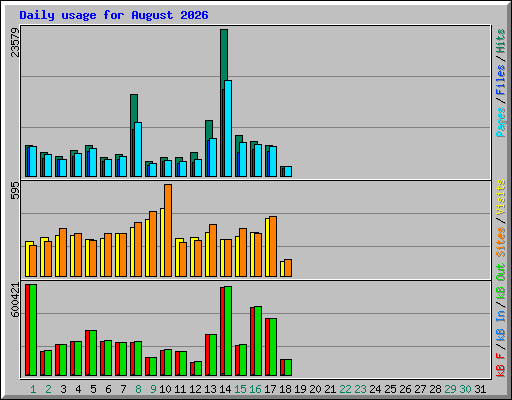
Task: Click the yellow Visits bar for day 10
Action: [x=162, y=242]
